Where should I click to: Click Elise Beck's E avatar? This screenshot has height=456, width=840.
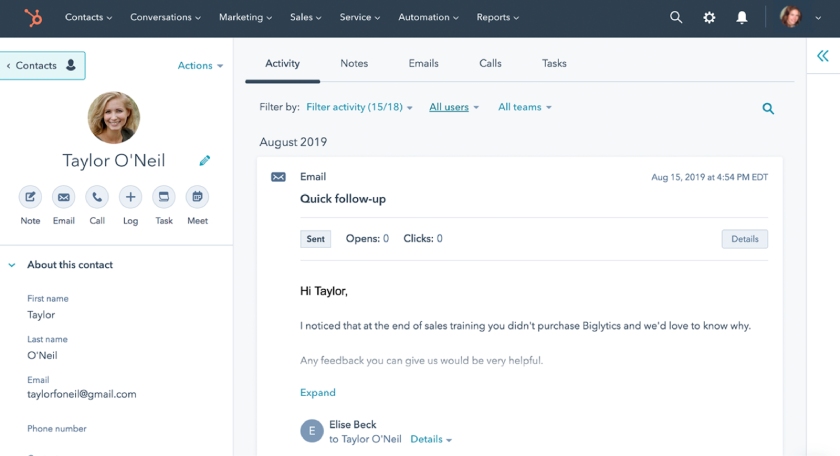click(312, 431)
